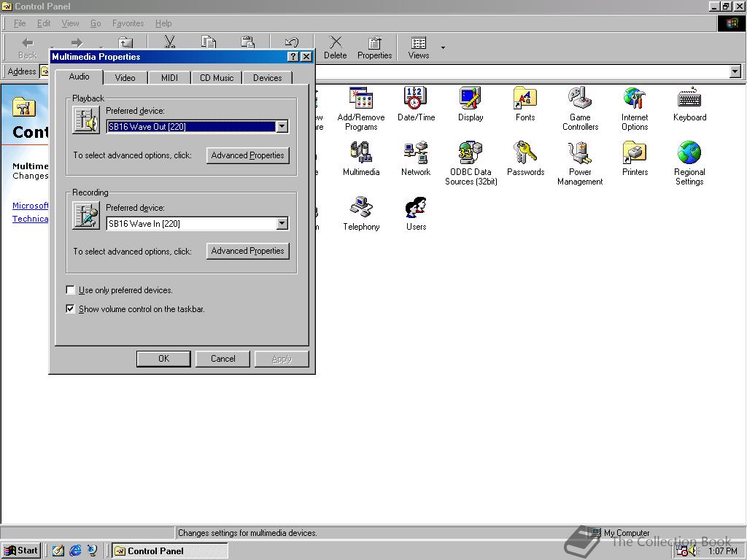Click the 1:07 PM clock
The height and width of the screenshot is (560, 747).
pyautogui.click(x=722, y=551)
